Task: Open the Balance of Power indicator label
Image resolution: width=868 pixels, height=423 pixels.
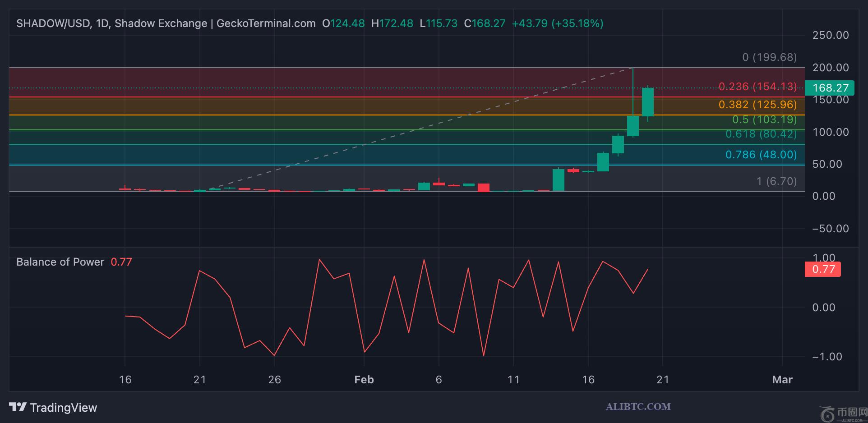Action: pyautogui.click(x=60, y=262)
